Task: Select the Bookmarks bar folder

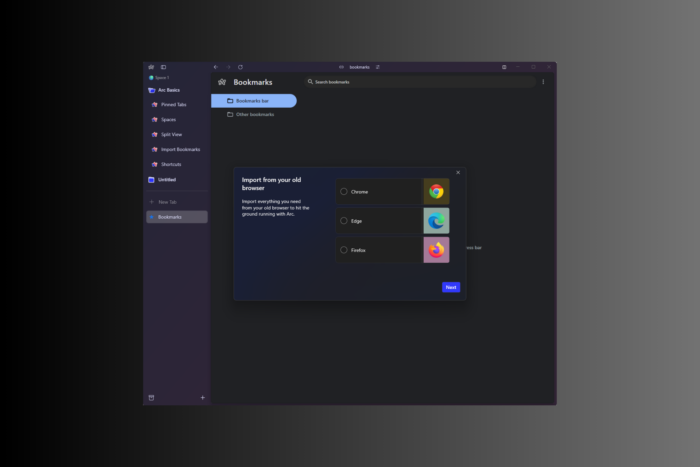Action: coord(254,101)
